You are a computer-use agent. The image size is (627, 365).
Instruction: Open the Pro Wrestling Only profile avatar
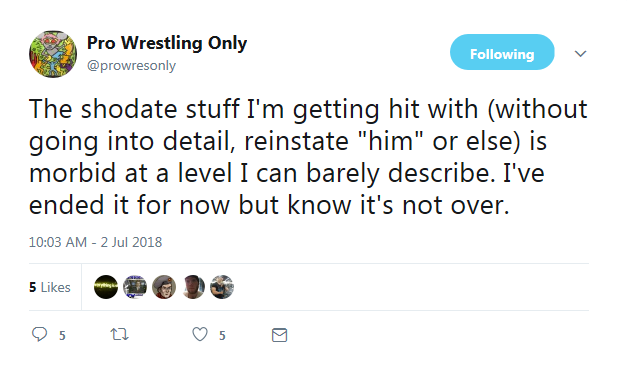53,54
